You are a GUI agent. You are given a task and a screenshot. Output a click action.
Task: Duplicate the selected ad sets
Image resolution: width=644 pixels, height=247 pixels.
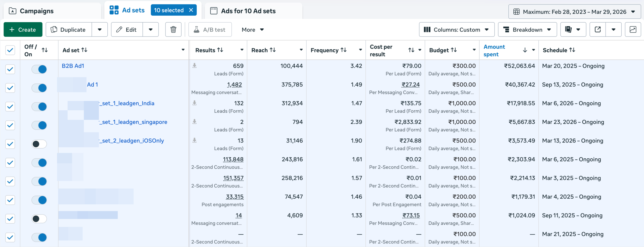tap(68, 29)
